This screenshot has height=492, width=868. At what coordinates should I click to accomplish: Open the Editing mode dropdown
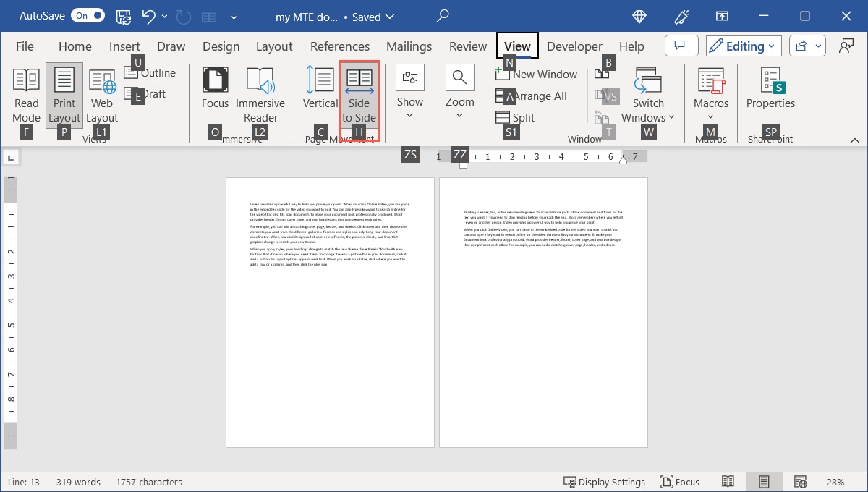[x=743, y=46]
